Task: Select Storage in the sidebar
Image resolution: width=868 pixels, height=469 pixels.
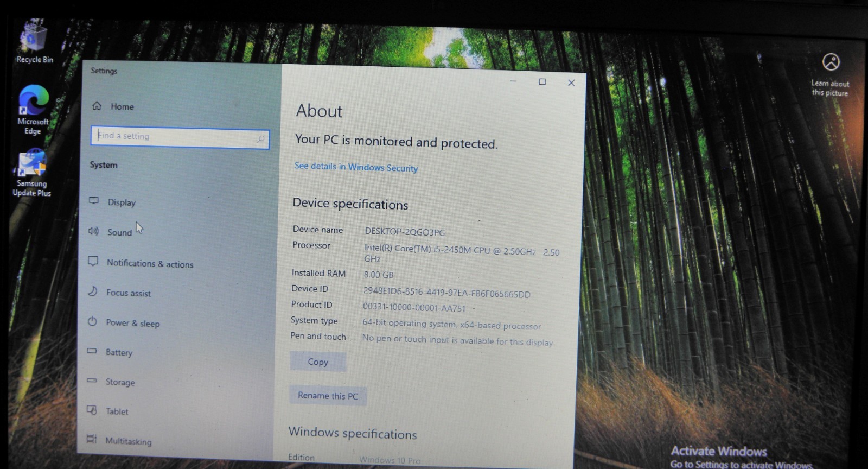Action: tap(120, 382)
